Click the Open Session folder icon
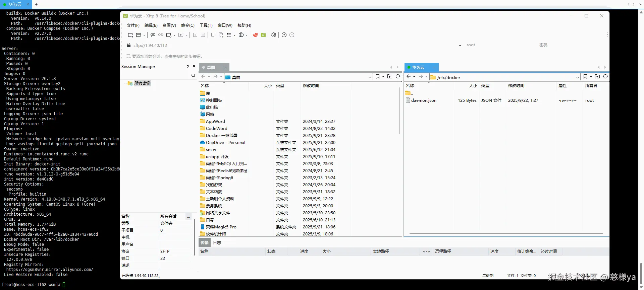 tap(139, 35)
